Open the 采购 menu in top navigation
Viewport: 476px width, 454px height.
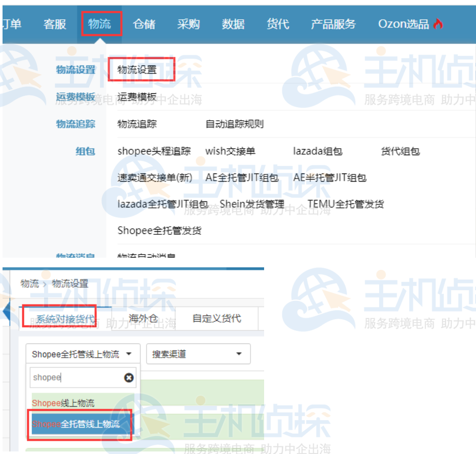189,24
